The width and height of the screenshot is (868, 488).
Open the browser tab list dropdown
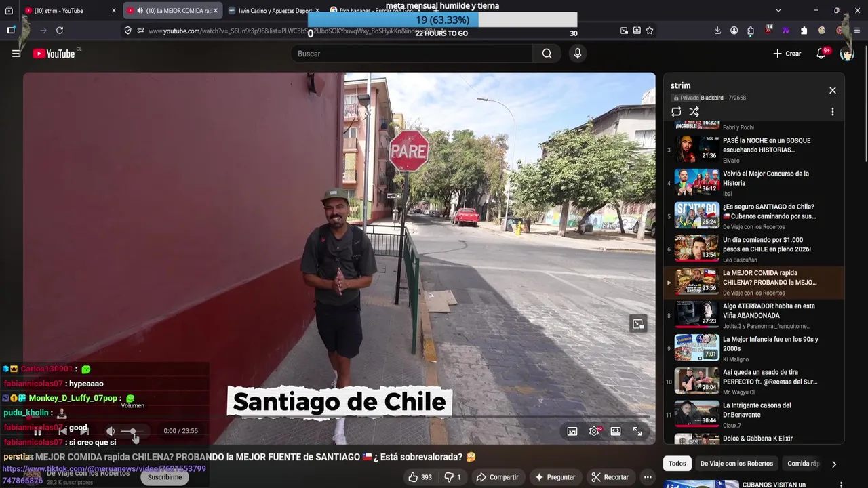[778, 10]
